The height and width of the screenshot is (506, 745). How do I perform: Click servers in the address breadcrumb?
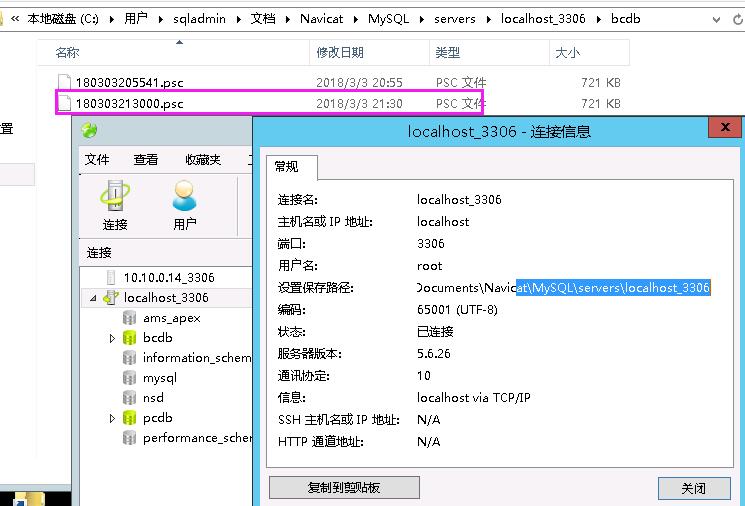click(x=455, y=19)
